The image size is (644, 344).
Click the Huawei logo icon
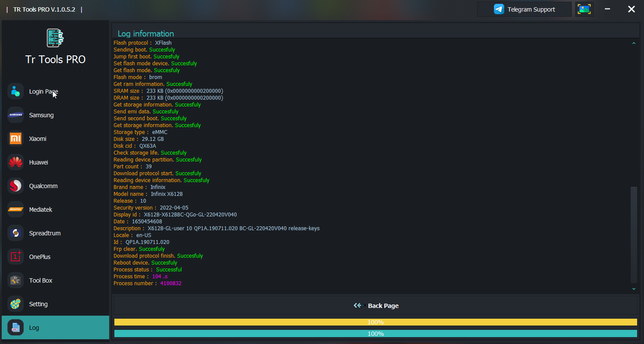pos(15,162)
